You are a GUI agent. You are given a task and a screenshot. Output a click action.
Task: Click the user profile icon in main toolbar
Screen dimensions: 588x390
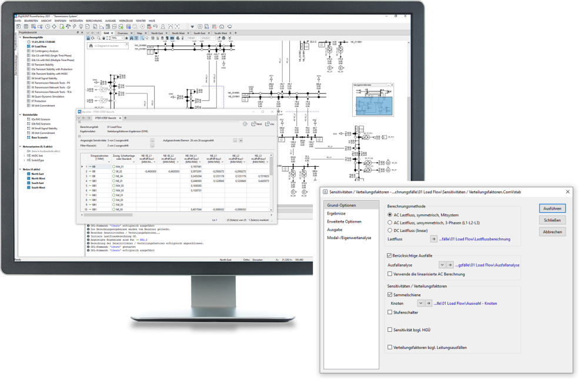[162, 26]
